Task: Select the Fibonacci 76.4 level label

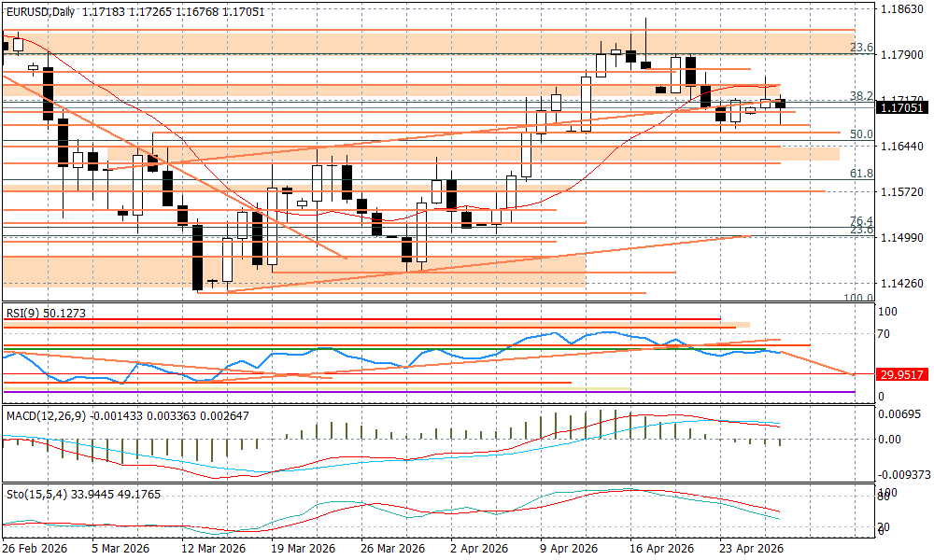Action: (x=861, y=220)
